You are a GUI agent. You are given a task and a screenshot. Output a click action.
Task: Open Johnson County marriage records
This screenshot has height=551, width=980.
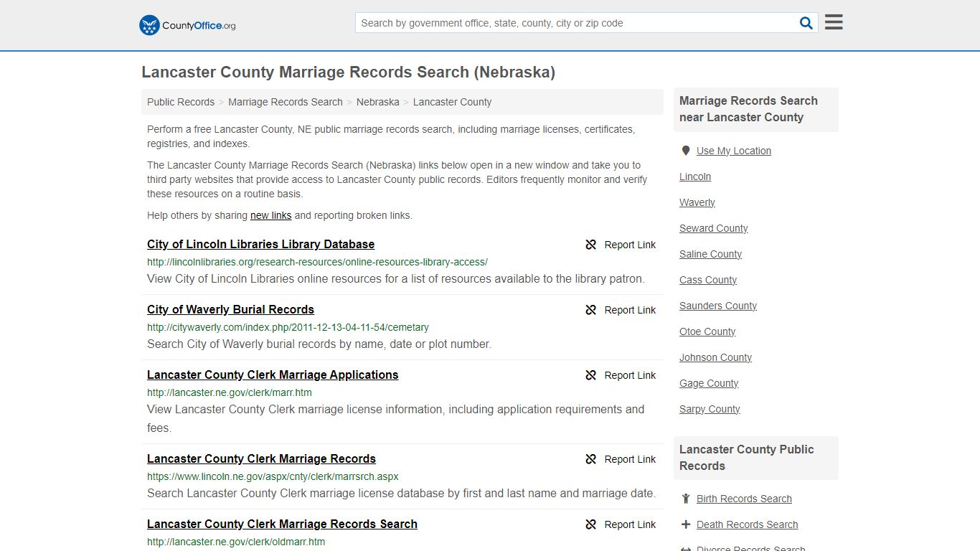click(716, 357)
